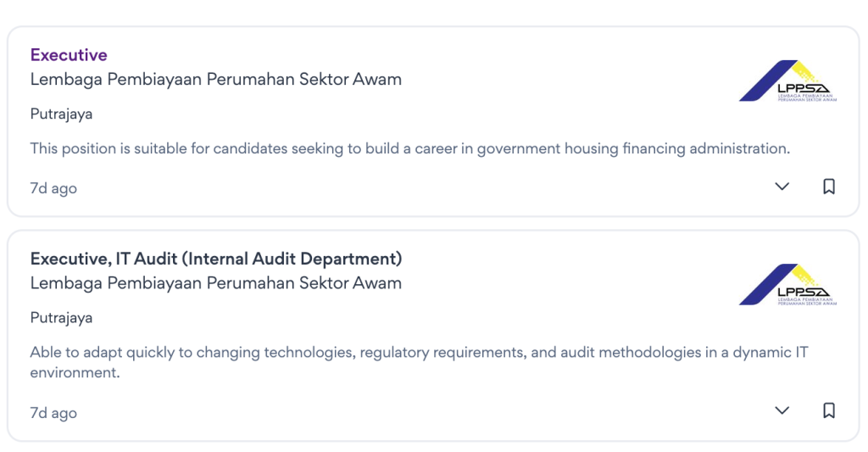Click Putrajaya location on the purple Executive card
868x452 pixels.
[x=61, y=114]
